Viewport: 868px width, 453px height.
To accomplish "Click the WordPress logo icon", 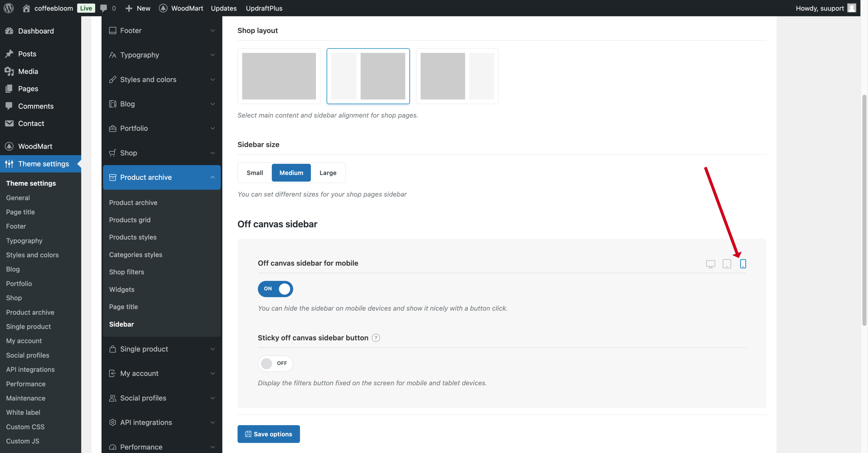I will (x=9, y=8).
